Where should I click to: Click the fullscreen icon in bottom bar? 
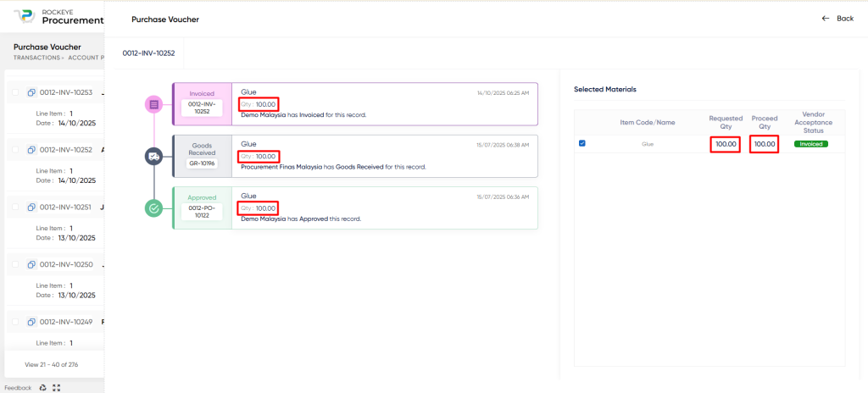(57, 387)
